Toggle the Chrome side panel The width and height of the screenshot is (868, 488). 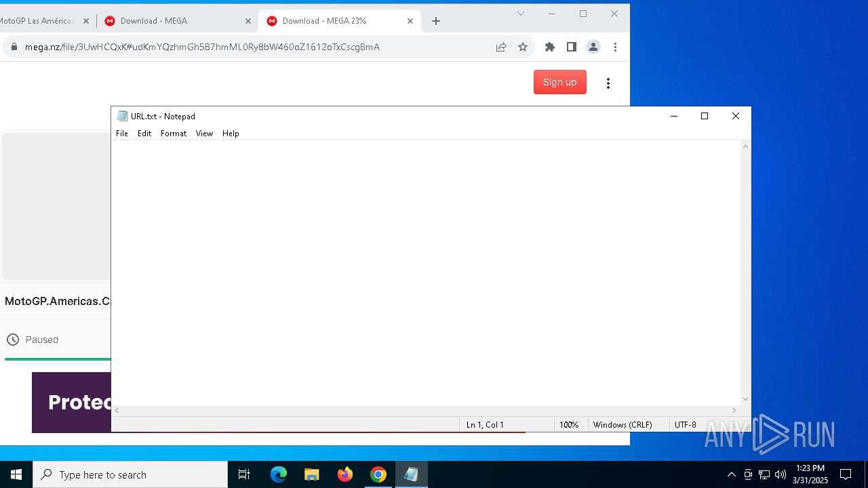[572, 47]
